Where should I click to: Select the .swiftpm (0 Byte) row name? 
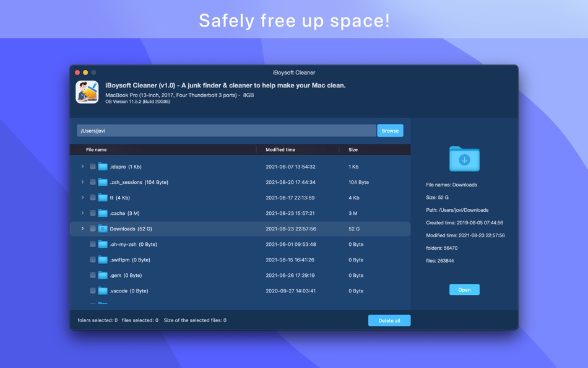(130, 260)
